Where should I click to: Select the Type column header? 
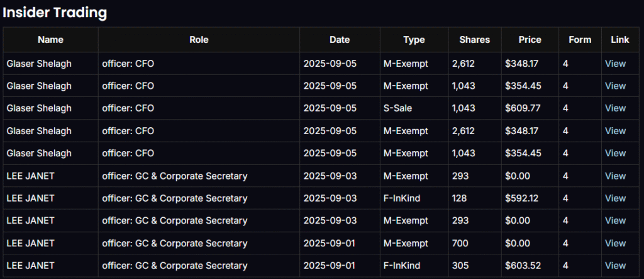coord(414,40)
